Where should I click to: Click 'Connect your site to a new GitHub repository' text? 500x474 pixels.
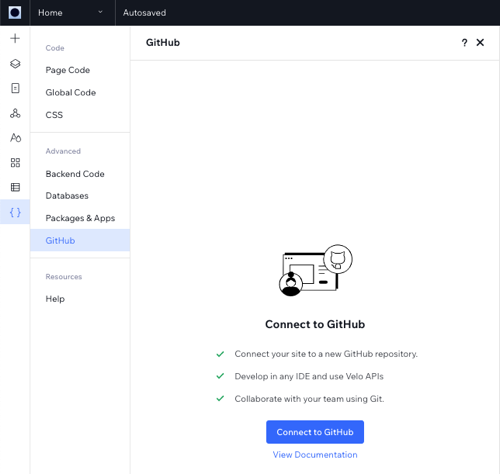pos(326,354)
